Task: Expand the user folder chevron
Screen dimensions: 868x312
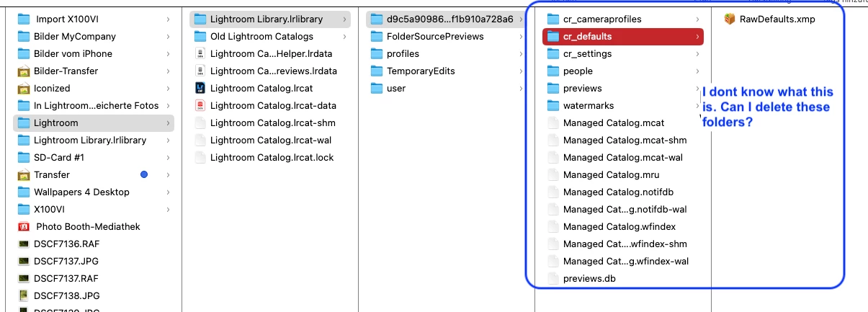Action: [521, 88]
